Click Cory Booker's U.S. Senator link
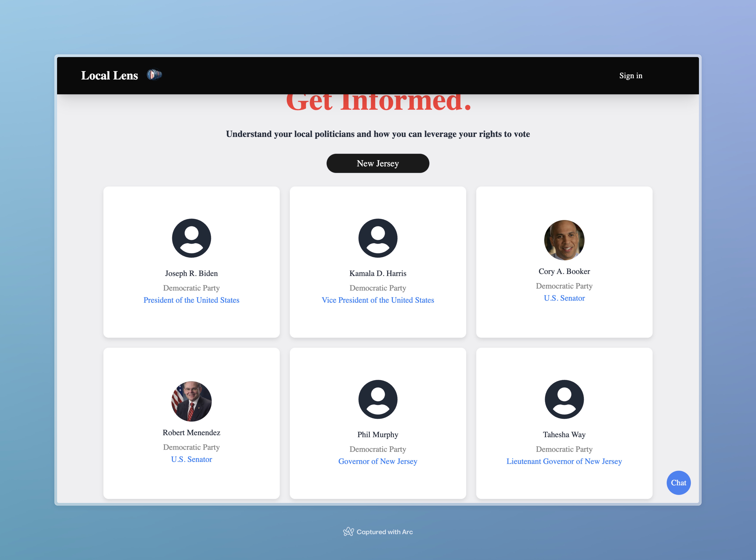The width and height of the screenshot is (756, 560). [564, 298]
